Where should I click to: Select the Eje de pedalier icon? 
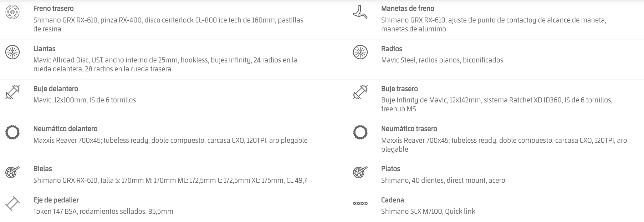click(12, 203)
